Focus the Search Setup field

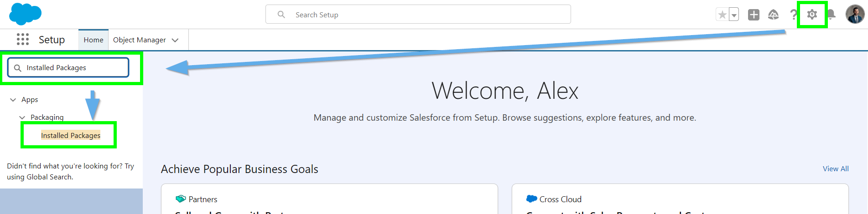click(418, 15)
